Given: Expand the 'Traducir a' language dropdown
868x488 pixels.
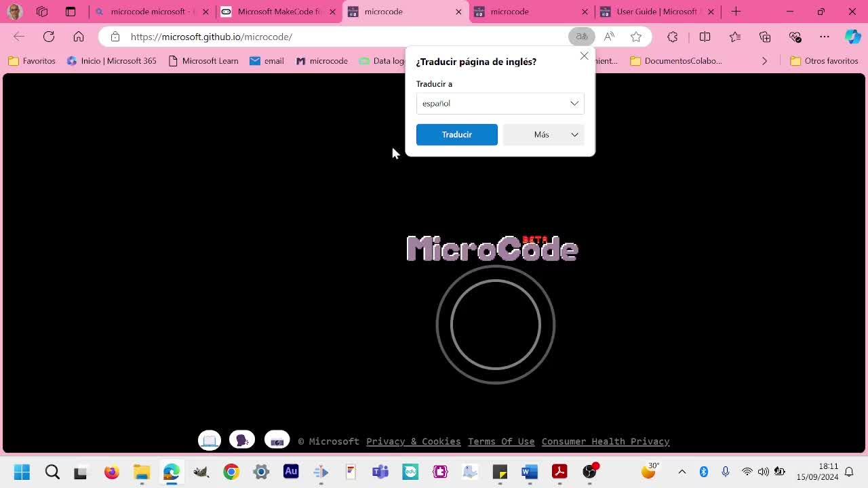Looking at the screenshot, I should (500, 103).
